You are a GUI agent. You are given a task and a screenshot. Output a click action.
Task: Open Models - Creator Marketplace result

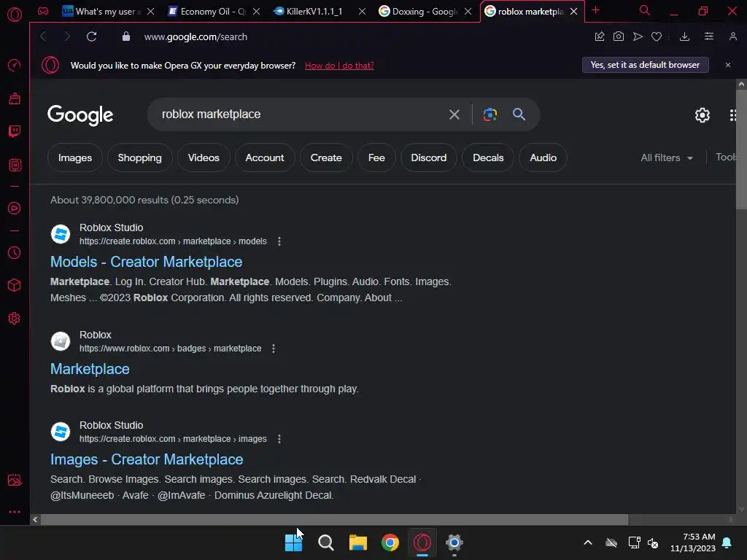[x=146, y=262]
